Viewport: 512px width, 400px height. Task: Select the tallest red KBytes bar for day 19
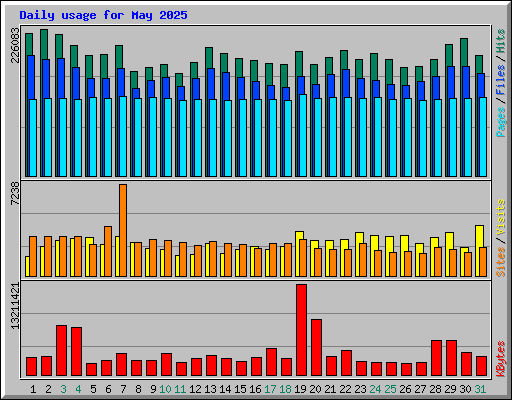point(301,330)
